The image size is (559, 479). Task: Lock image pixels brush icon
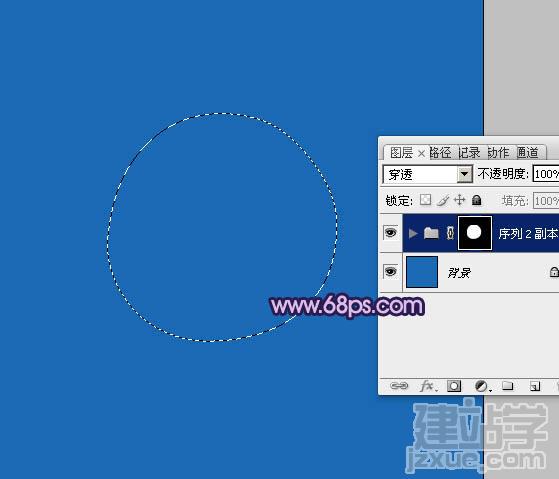coord(443,200)
